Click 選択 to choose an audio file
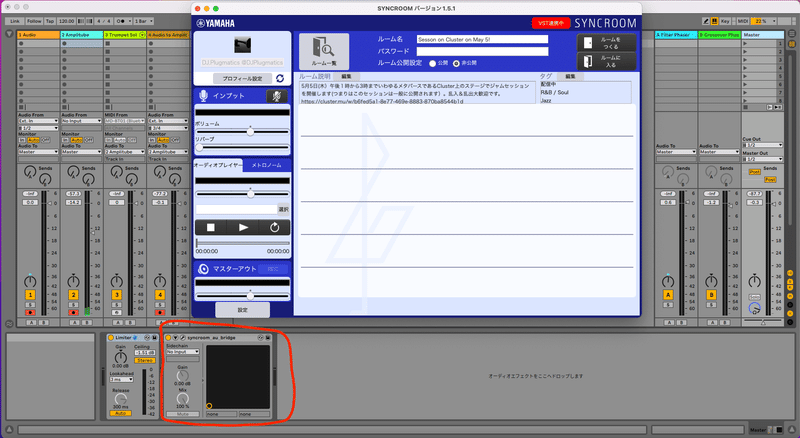The image size is (800, 438). (283, 209)
